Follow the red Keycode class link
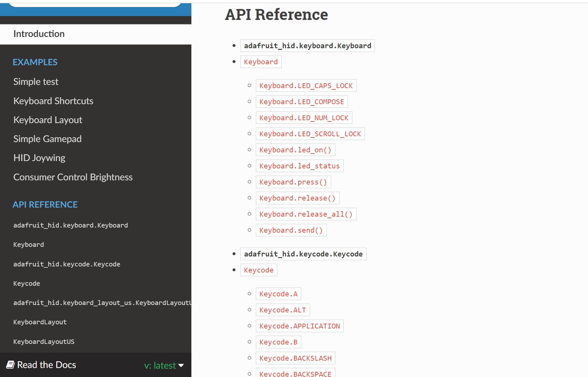The height and width of the screenshot is (377, 588). [x=259, y=270]
